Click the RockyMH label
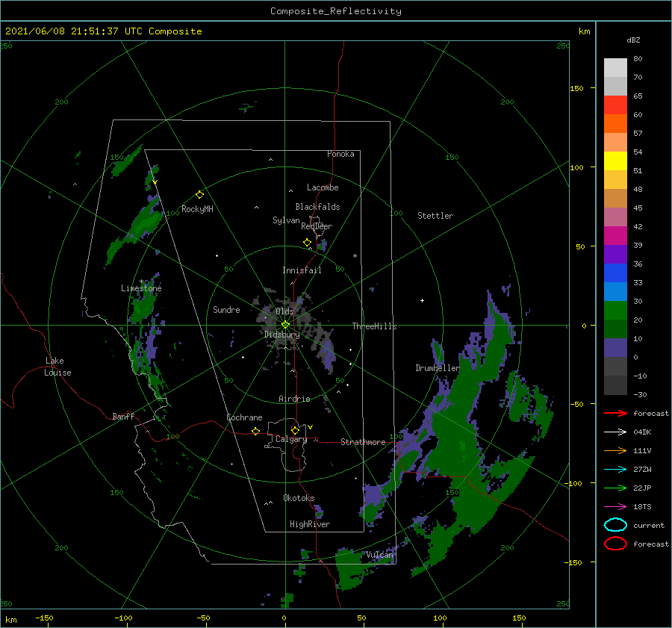This screenshot has height=628, width=672. (x=197, y=209)
